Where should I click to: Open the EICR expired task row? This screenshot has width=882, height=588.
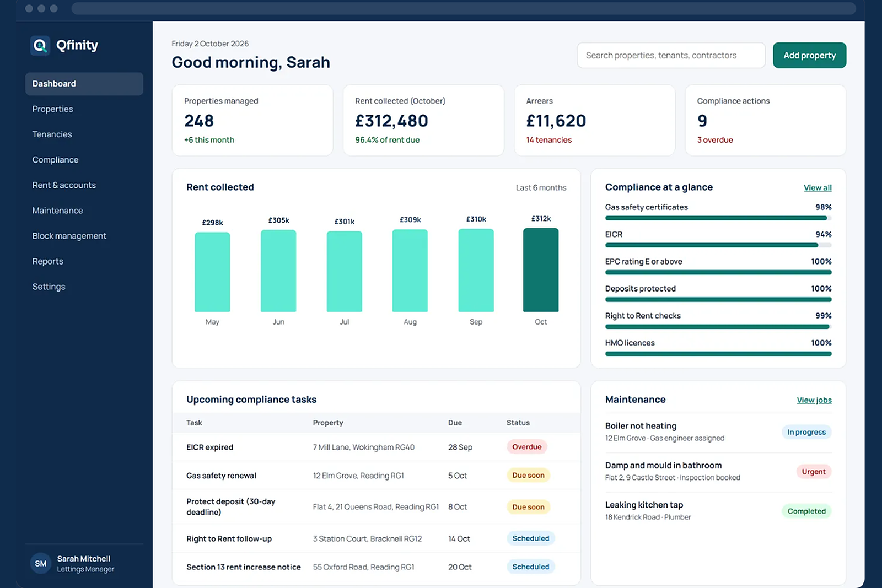pyautogui.click(x=376, y=447)
